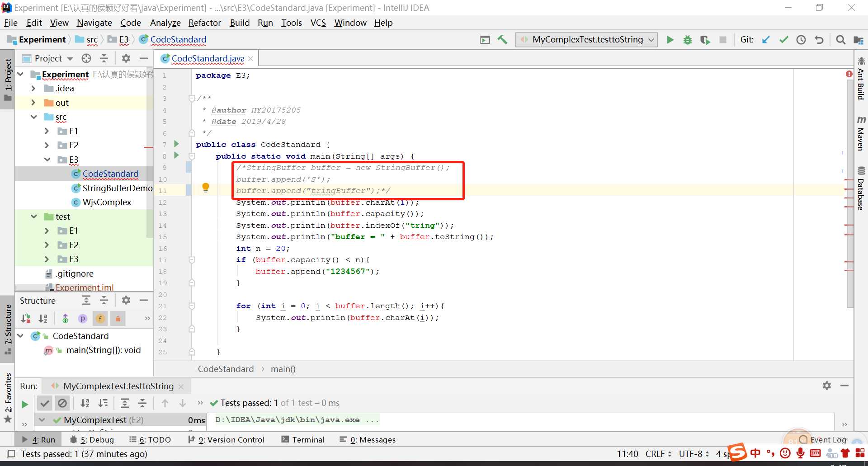Open the run target selector icon
Viewport: 868px width, 466px height.
[485, 40]
